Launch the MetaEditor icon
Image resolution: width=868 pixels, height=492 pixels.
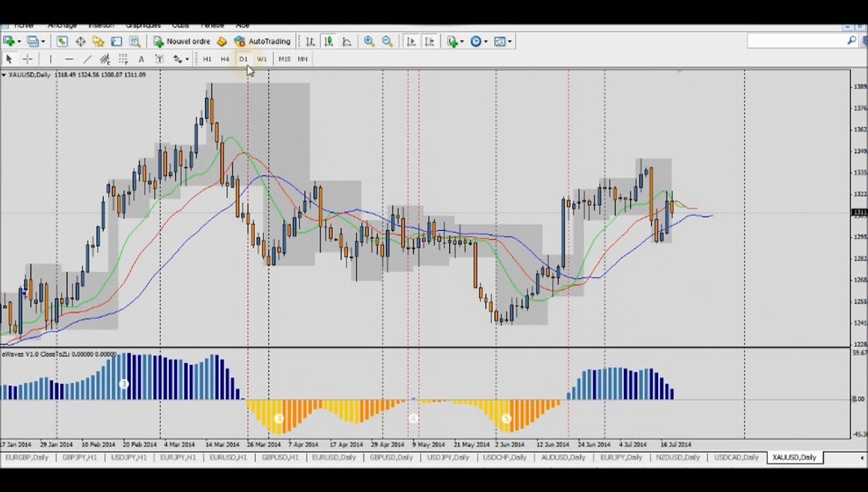[x=221, y=42]
